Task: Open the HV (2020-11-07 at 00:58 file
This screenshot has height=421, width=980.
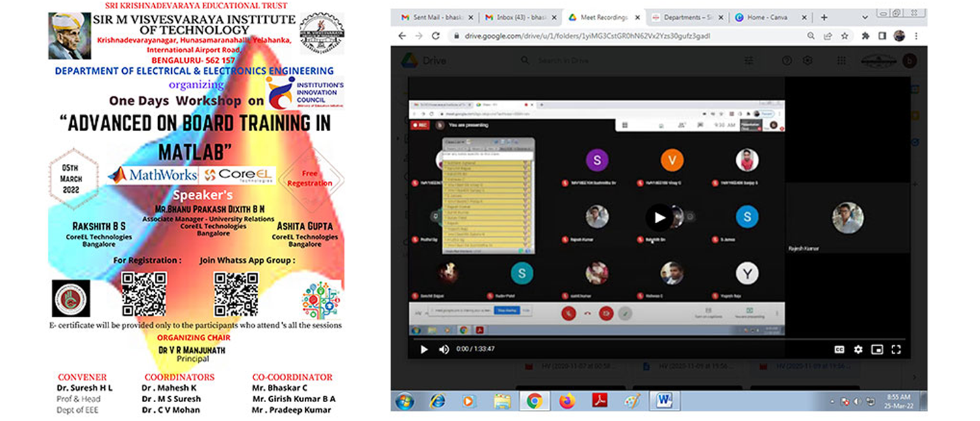Action: click(x=572, y=366)
